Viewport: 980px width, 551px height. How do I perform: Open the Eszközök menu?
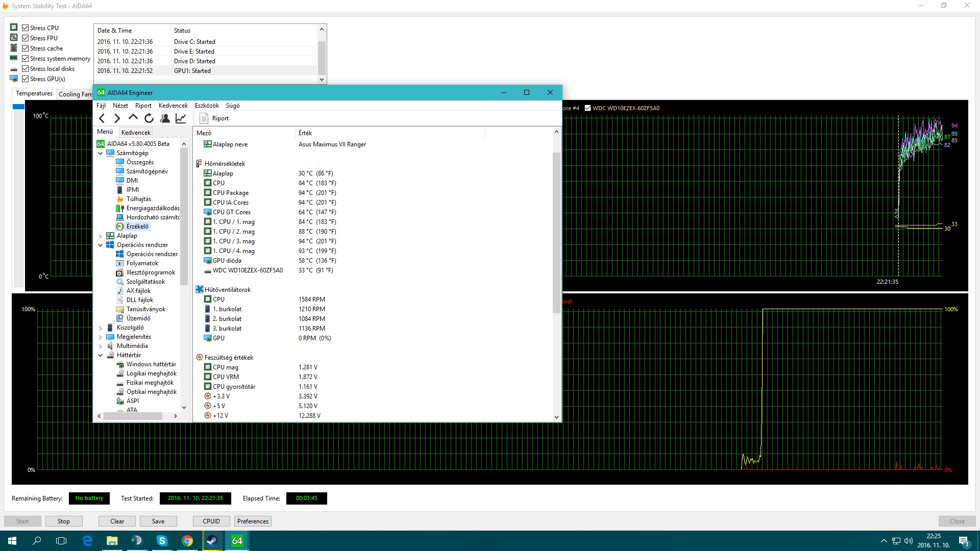207,106
